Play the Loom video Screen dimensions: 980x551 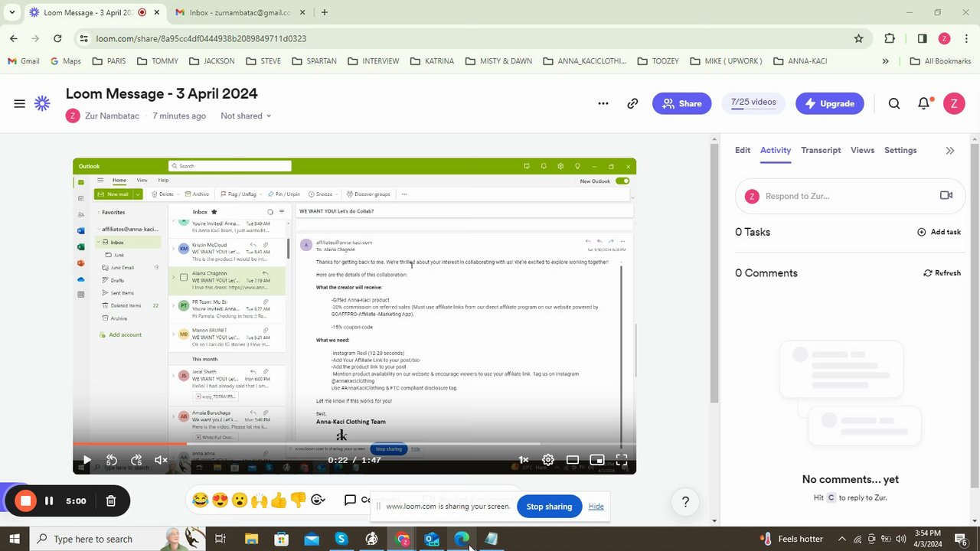pyautogui.click(x=87, y=460)
